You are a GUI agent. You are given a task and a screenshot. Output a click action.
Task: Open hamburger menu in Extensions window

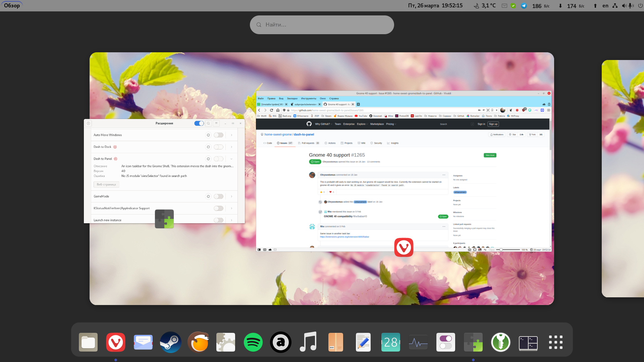pos(216,123)
